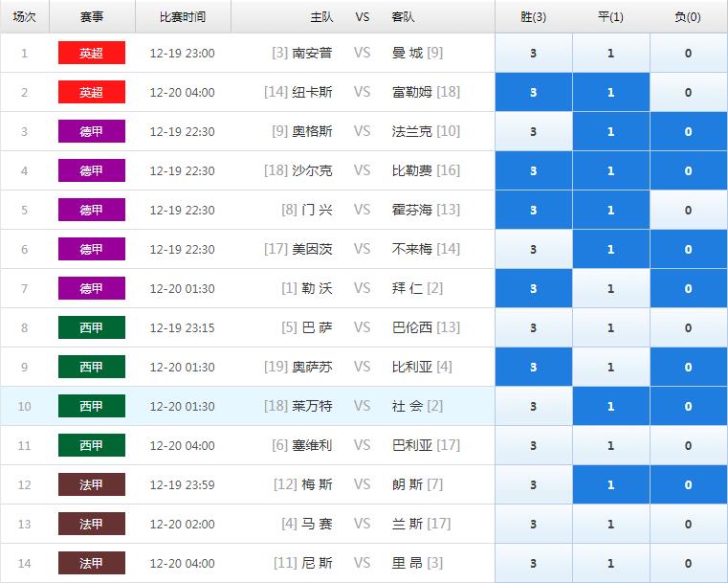Viewport: 728px width, 583px height.
Task: Select loss (0) for 南安普 vs 曼城
Action: [x=689, y=53]
